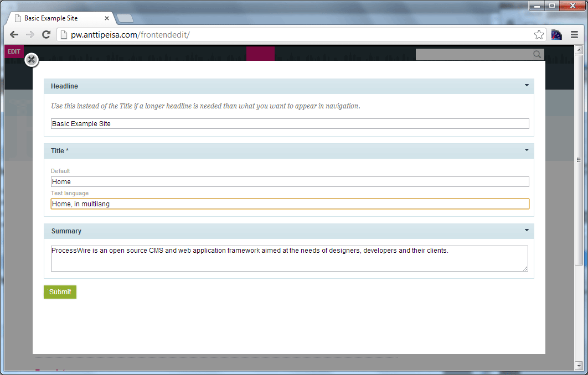Viewport: 588px width, 375px height.
Task: Click the browser forward arrow
Action: click(30, 35)
